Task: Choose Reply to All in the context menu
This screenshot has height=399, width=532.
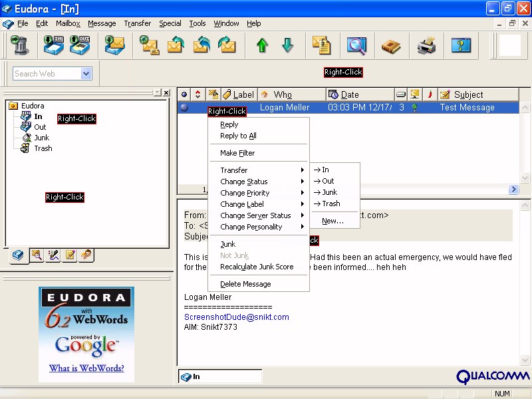Action: coord(259,136)
